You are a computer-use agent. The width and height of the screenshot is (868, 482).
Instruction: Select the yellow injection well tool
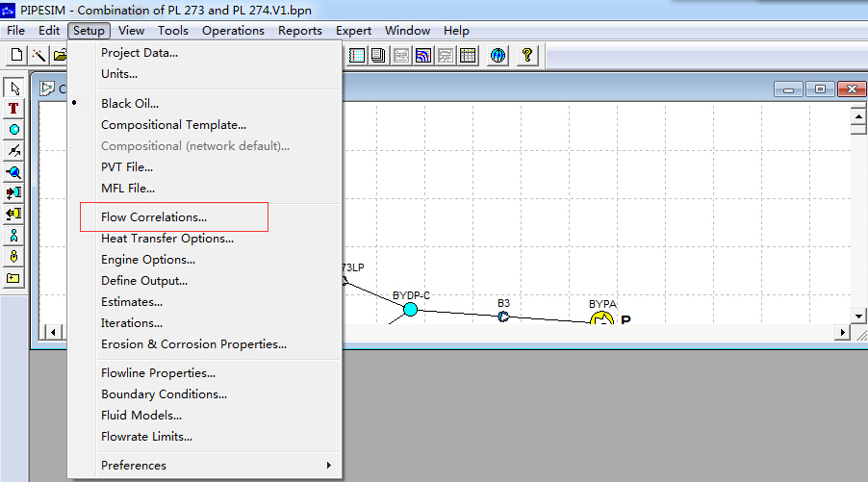(x=13, y=257)
